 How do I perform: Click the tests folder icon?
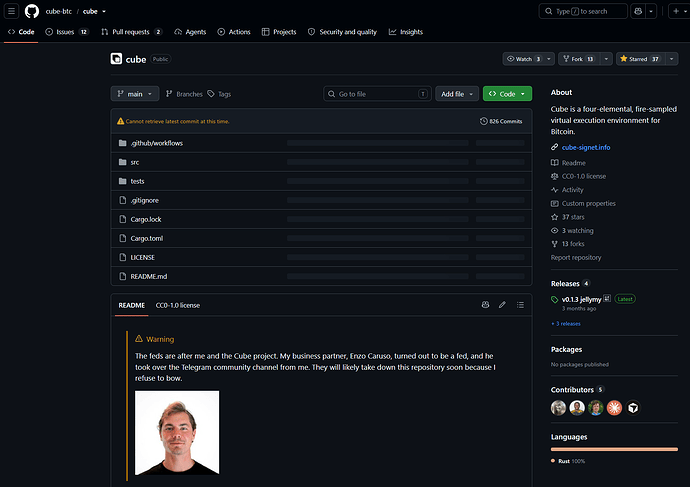123,181
